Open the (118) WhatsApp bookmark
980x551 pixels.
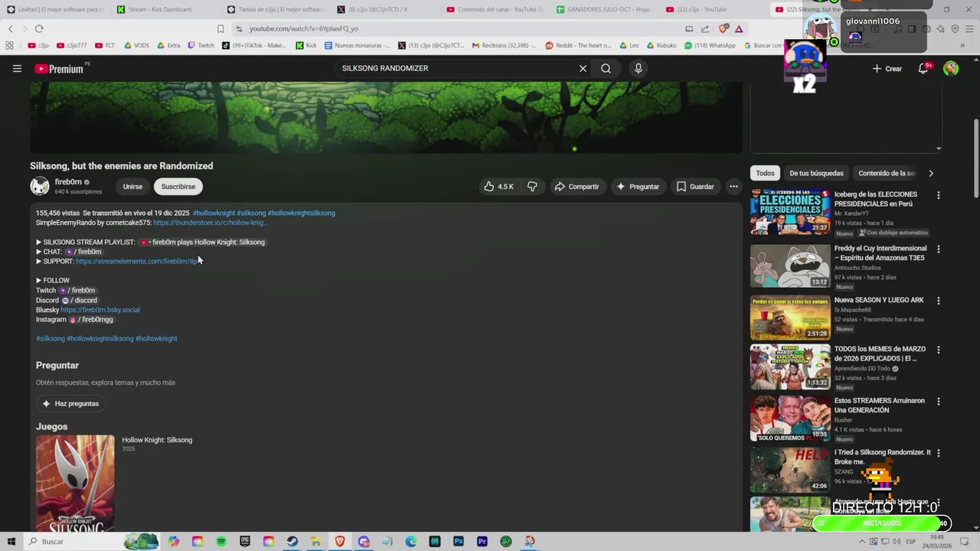coord(710,45)
